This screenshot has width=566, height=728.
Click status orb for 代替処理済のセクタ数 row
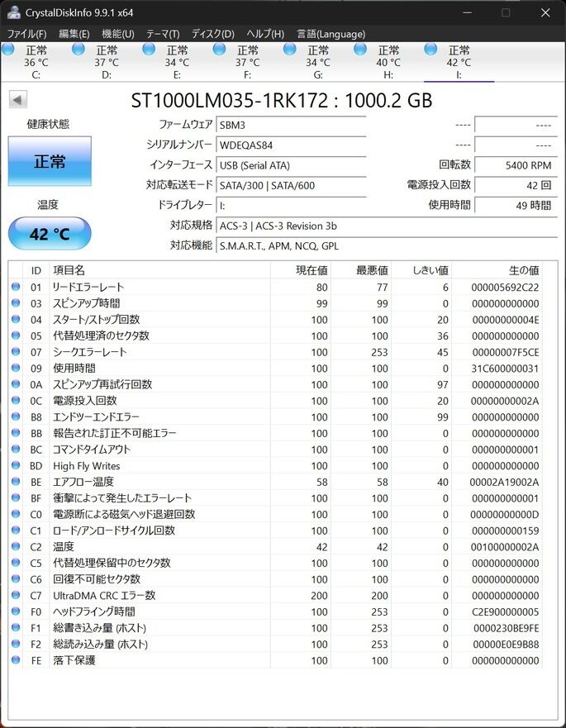[x=16, y=335]
